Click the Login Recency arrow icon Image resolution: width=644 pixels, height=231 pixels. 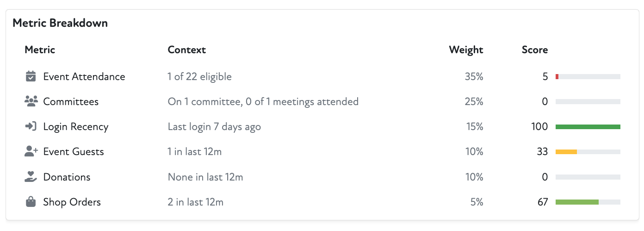pyautogui.click(x=31, y=126)
